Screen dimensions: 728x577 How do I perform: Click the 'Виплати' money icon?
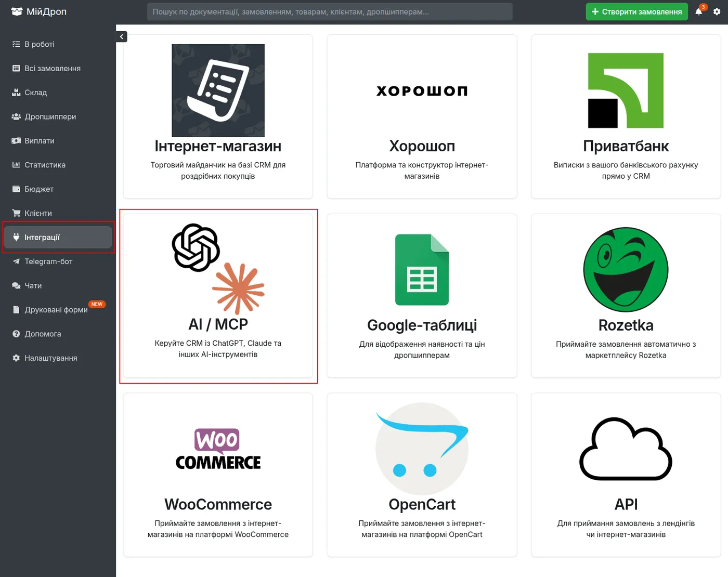click(x=16, y=141)
